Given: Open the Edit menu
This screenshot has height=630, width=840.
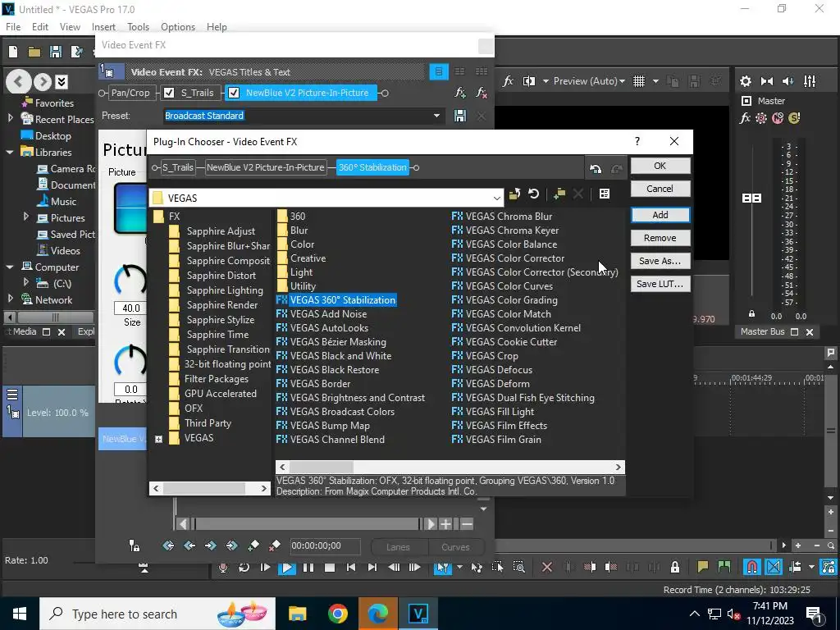Looking at the screenshot, I should pyautogui.click(x=40, y=27).
